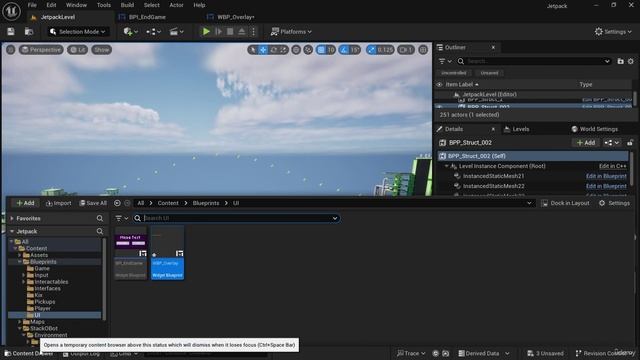Open play mode options three-dot menu
640x360 pixels.
coord(253,31)
